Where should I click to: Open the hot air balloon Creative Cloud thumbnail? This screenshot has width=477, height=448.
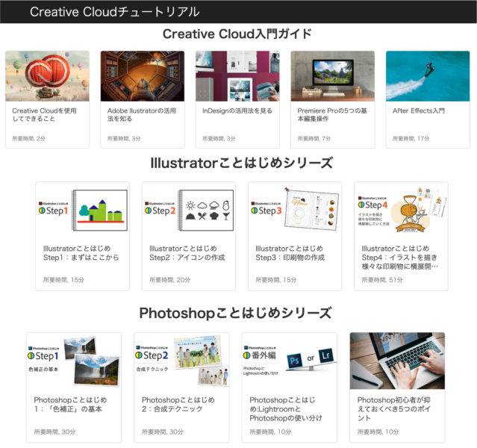pyautogui.click(x=47, y=76)
